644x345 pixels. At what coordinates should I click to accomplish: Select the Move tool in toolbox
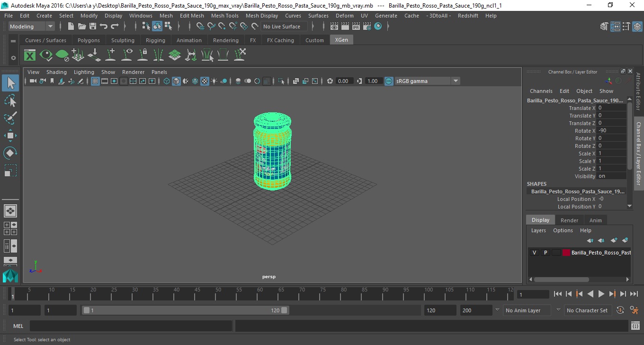[x=10, y=136]
